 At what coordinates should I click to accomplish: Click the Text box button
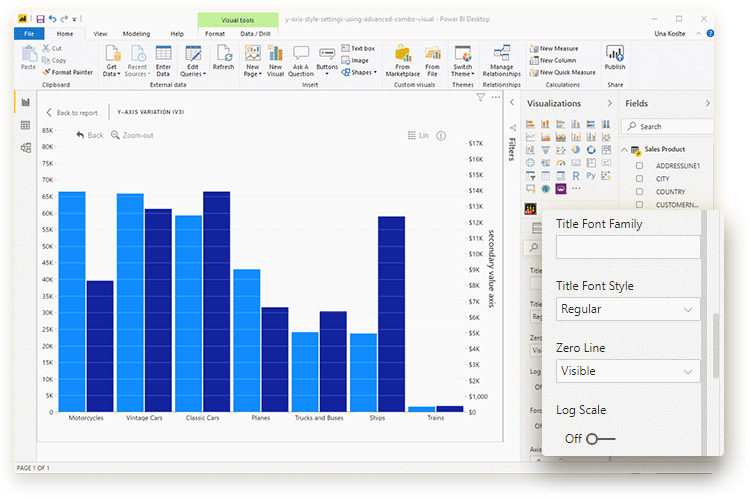click(358, 48)
